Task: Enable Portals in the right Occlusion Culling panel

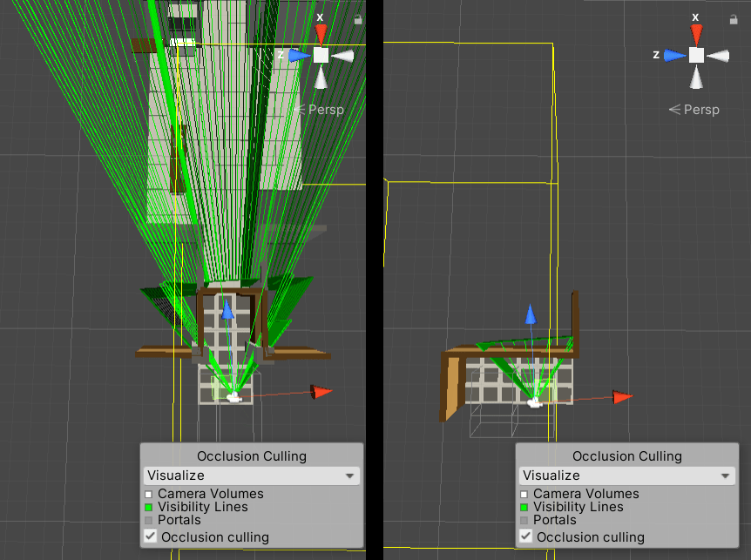Action: point(524,520)
